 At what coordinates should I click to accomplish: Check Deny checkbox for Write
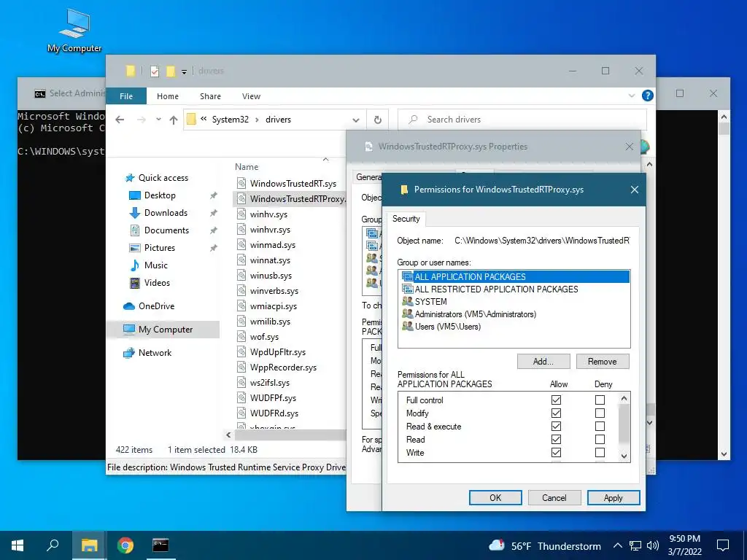(600, 453)
